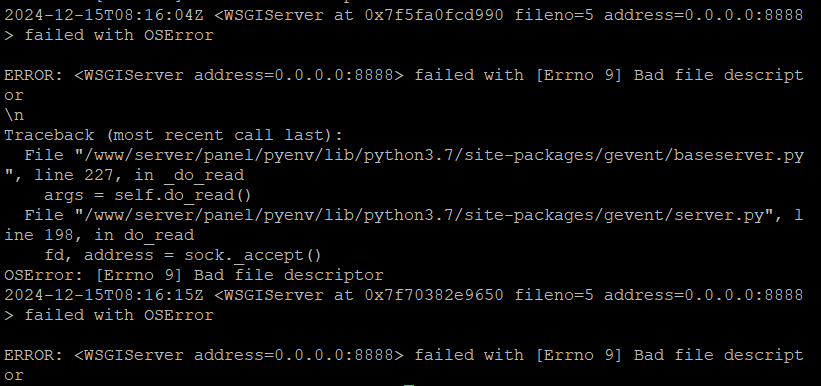Click the timestamp 2024-12-15T08:16:15Z
Image resolution: width=821 pixels, height=386 pixels.
pos(104,295)
